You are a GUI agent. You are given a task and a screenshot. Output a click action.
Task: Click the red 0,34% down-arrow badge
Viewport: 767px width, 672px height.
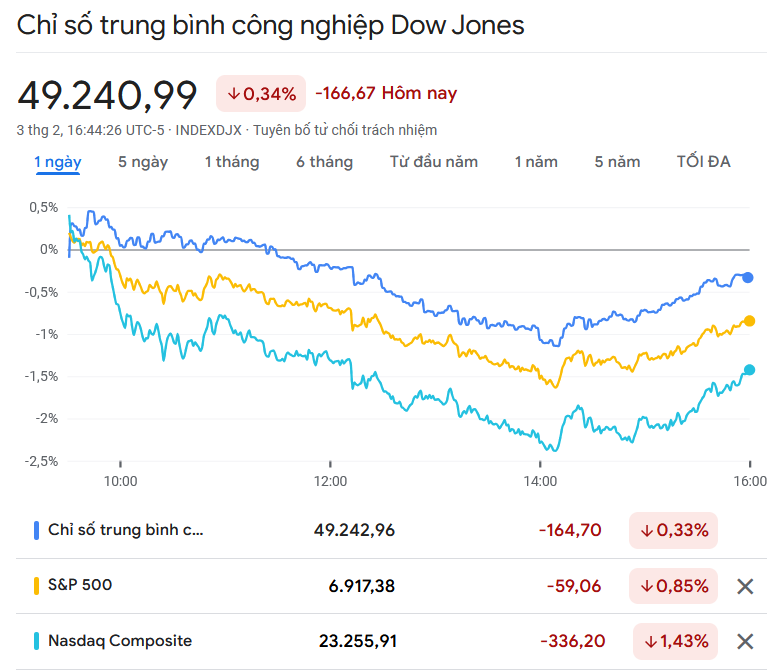(x=261, y=94)
